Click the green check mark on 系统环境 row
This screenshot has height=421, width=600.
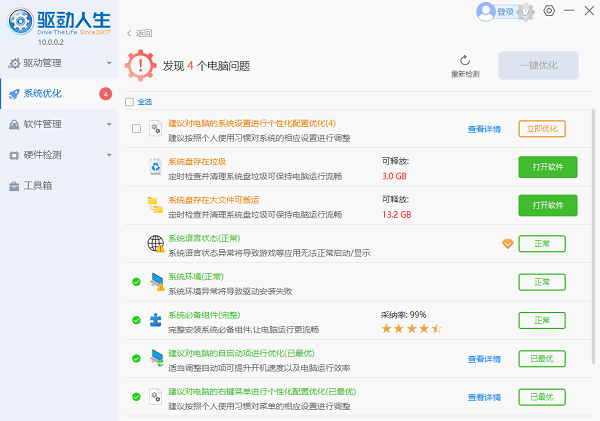136,282
